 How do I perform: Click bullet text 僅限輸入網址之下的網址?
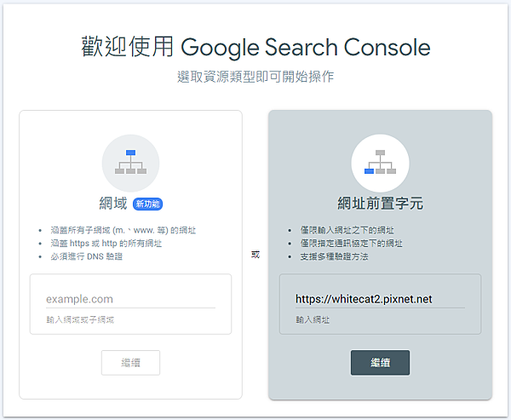347,231
